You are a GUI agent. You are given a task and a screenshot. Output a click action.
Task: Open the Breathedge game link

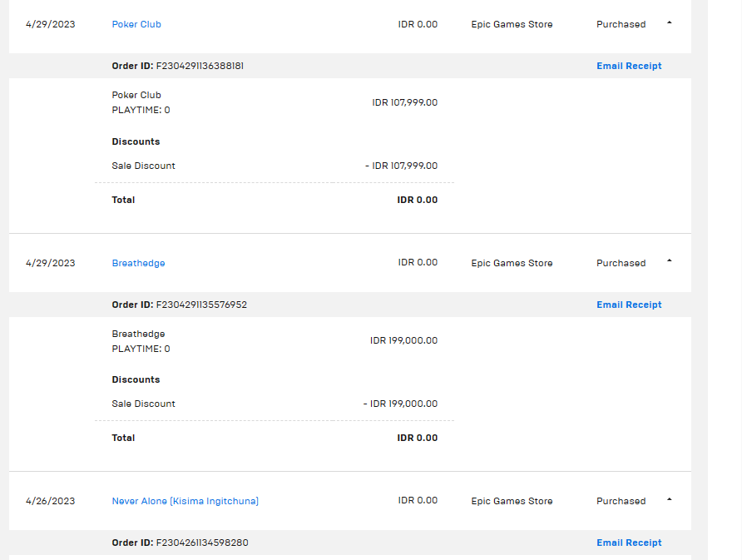[x=138, y=263]
